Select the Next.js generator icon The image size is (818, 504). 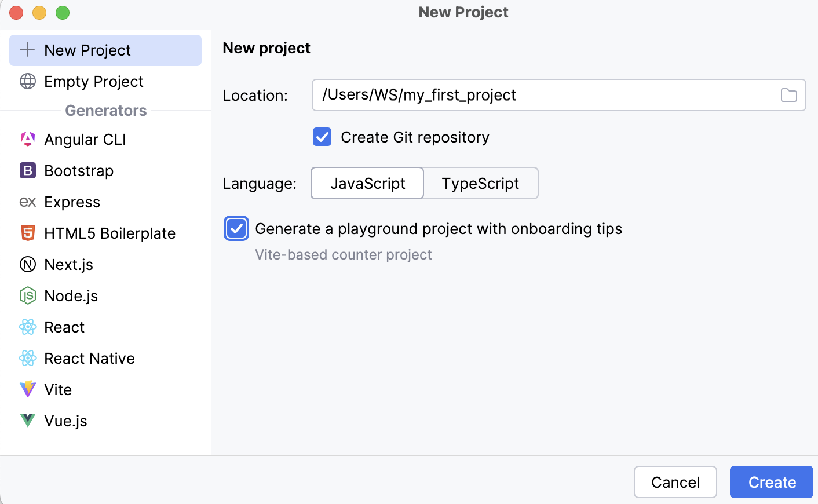tap(27, 264)
